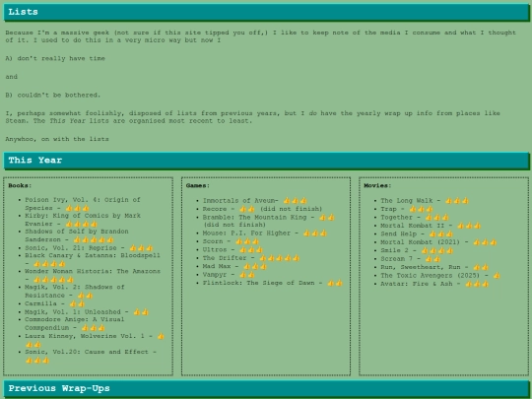Click the "Recore" game entry
Viewport: 532px width, 399px height.
click(x=262, y=209)
